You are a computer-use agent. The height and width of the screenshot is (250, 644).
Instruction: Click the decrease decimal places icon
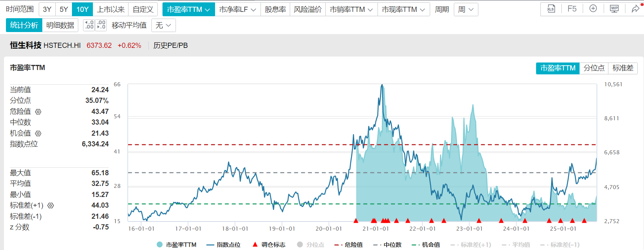click(101, 25)
